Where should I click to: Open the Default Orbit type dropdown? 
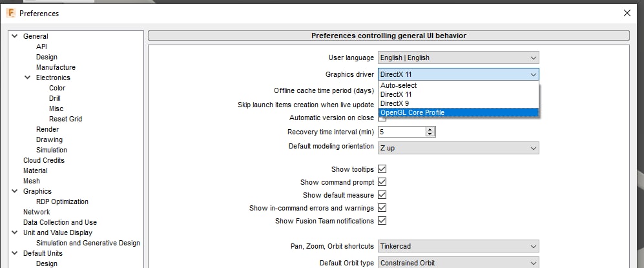click(459, 263)
